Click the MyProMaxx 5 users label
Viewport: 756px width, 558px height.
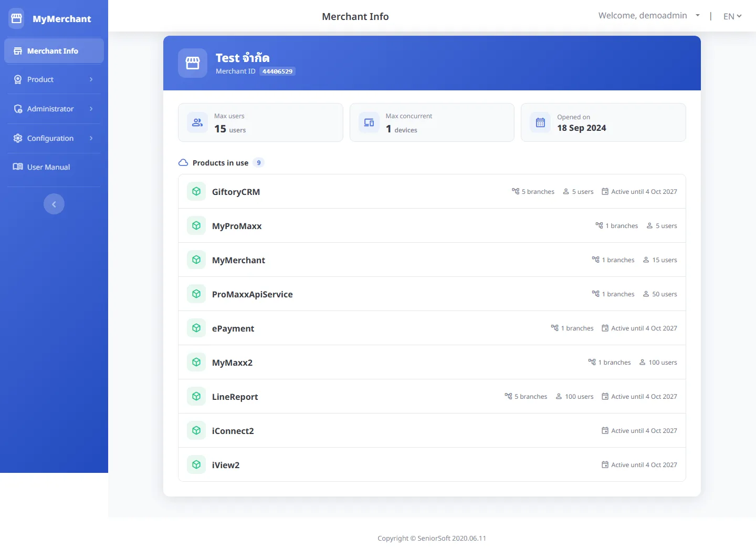coord(661,226)
